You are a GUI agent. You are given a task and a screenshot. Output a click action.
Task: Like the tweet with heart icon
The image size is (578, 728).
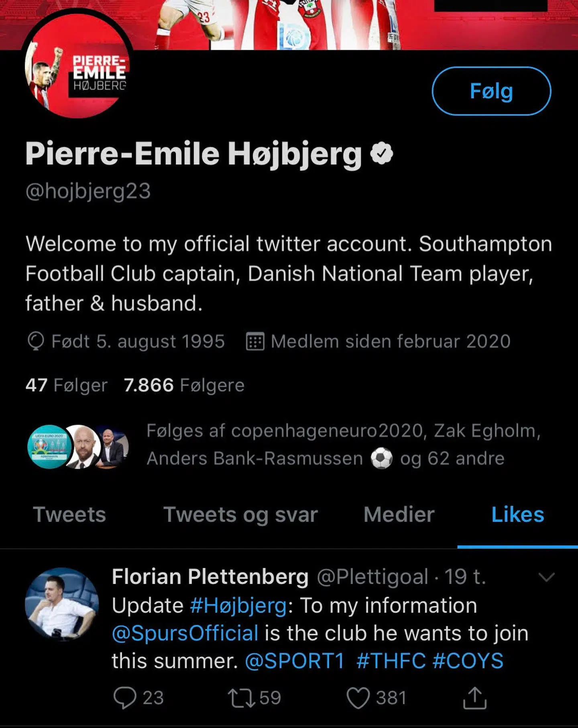coord(358,698)
